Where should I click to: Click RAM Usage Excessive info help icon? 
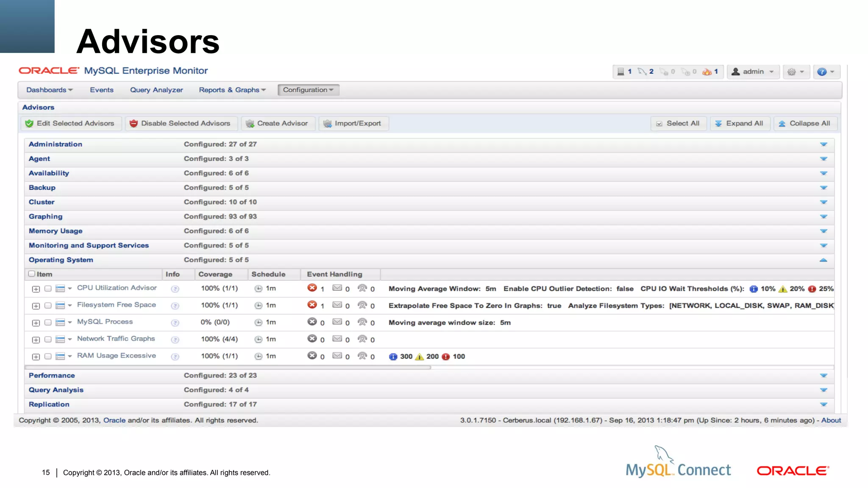(x=175, y=357)
